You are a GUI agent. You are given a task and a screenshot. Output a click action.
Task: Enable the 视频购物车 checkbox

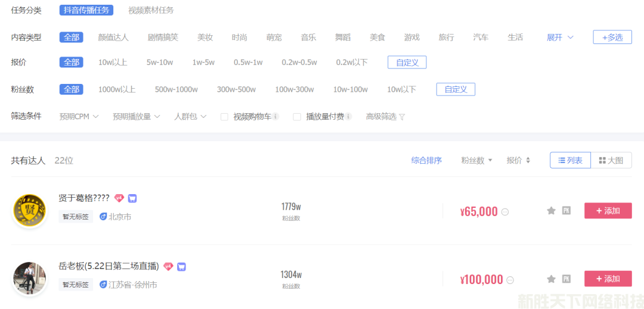[225, 117]
